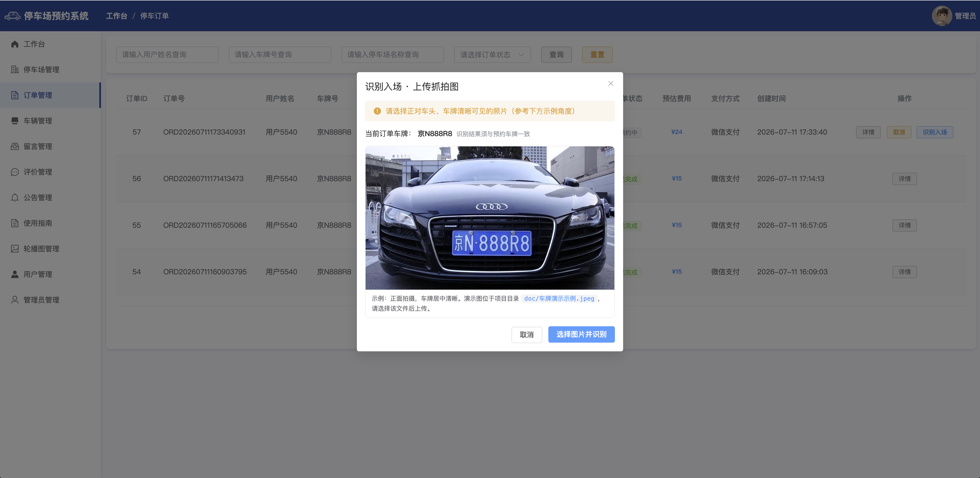The width and height of the screenshot is (980, 478).
Task: Open 用户管理 menu entry
Action: pyautogui.click(x=50, y=274)
